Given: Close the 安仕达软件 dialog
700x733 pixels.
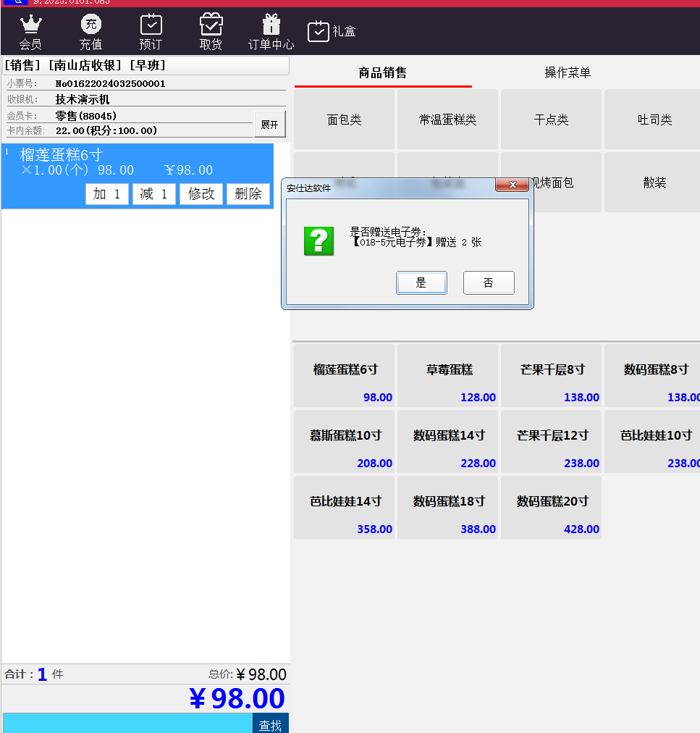Looking at the screenshot, I should tap(512, 185).
